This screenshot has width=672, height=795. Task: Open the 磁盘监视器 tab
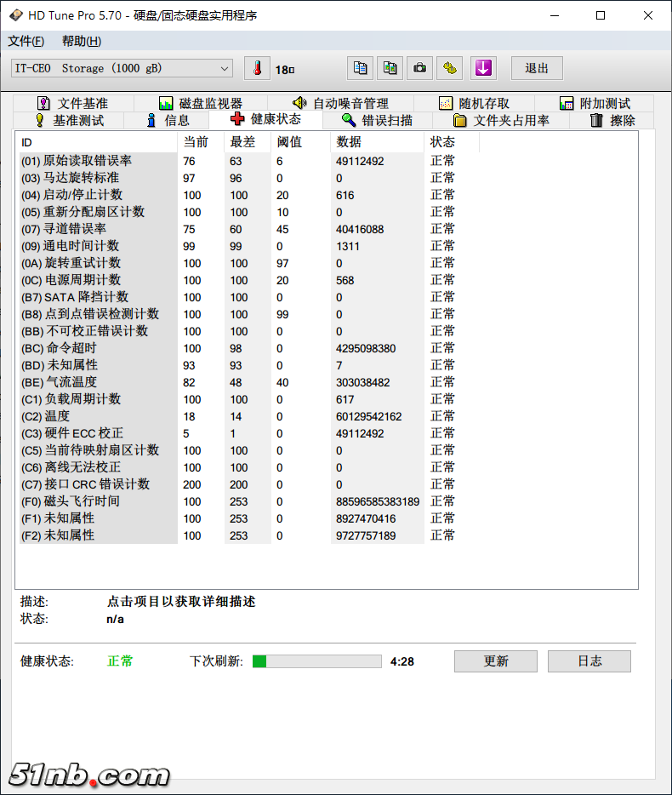(201, 103)
